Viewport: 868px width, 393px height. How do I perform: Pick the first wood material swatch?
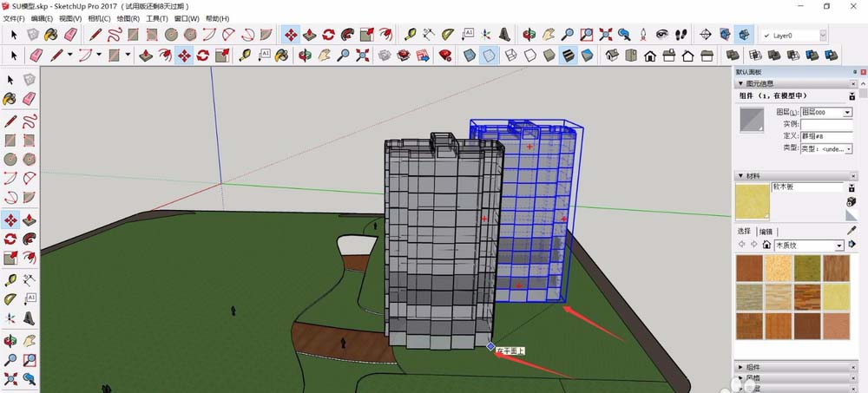[749, 268]
